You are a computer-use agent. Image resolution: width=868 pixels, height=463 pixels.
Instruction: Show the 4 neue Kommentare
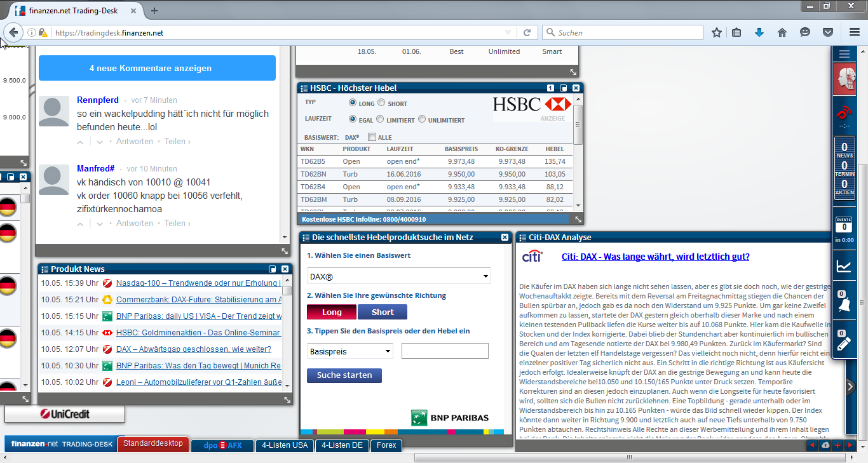pos(157,68)
